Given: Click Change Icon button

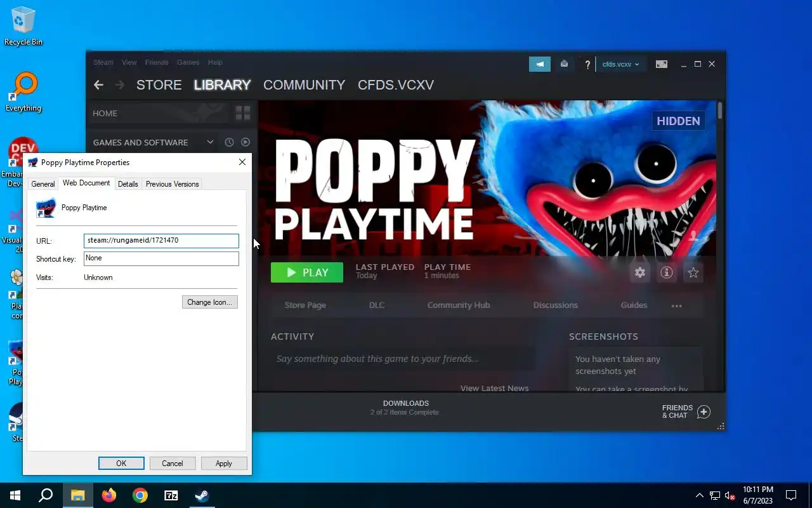Looking at the screenshot, I should click(210, 302).
